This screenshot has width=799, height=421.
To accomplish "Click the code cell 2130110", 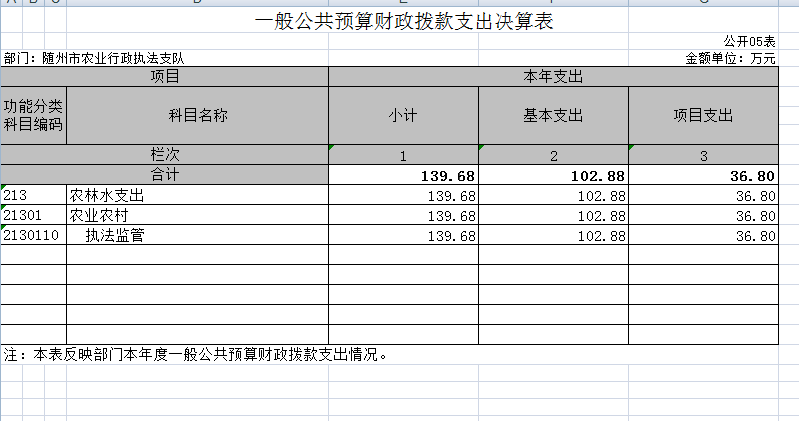I will (34, 236).
